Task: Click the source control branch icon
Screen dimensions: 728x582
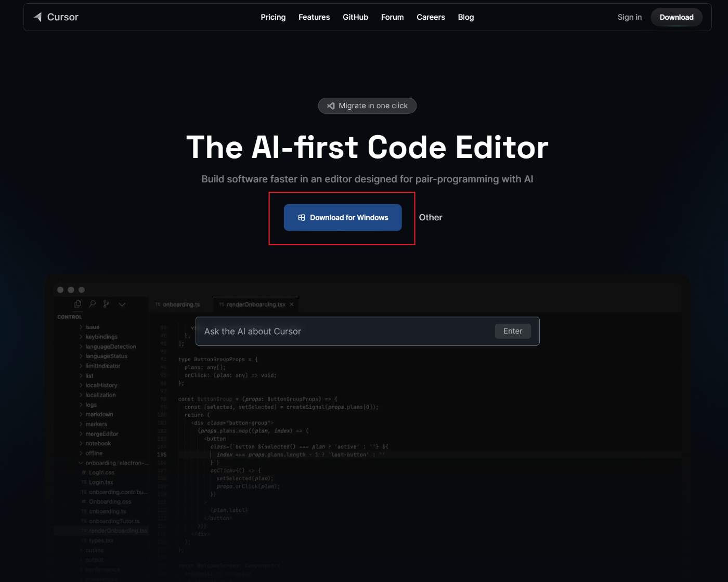Action: click(x=106, y=304)
